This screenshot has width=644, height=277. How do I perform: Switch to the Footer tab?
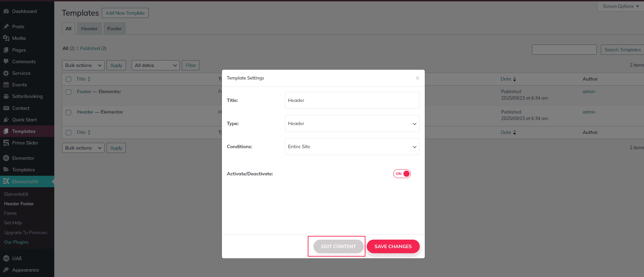tap(114, 29)
